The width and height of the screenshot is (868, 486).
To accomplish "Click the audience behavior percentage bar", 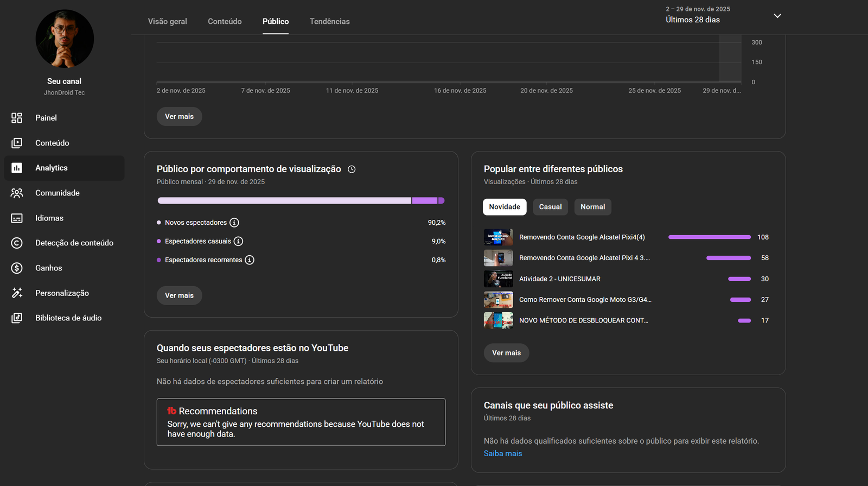I will [301, 200].
